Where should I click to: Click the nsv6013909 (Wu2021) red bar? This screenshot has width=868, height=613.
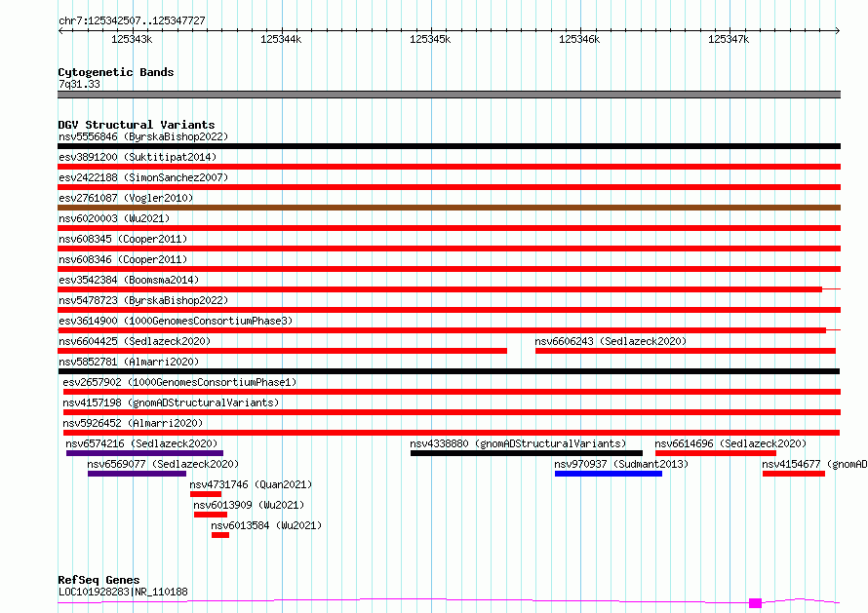pos(211,515)
